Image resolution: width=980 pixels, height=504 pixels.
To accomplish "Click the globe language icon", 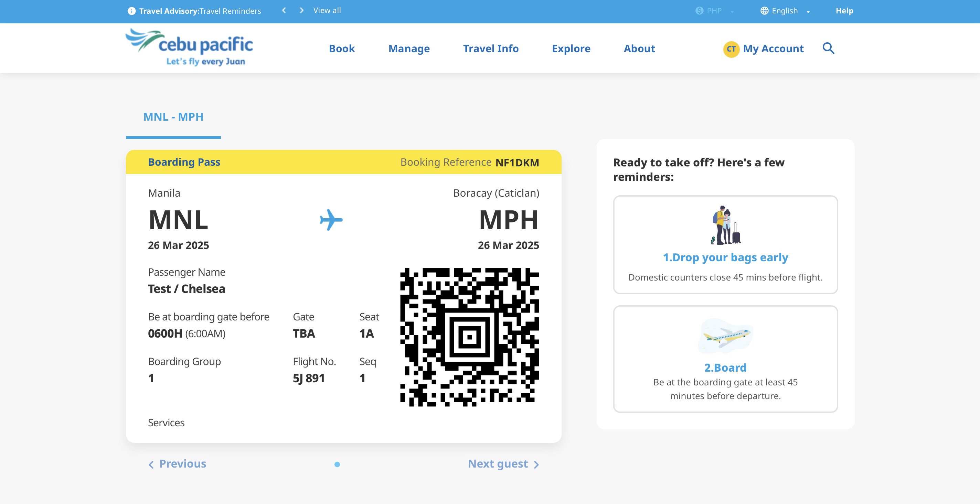I will (x=764, y=11).
